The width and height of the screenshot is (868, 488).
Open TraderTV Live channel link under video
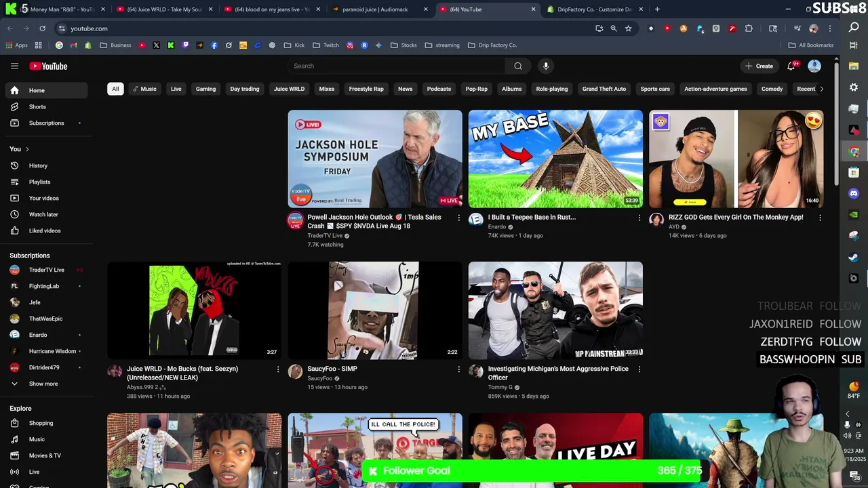(325, 236)
